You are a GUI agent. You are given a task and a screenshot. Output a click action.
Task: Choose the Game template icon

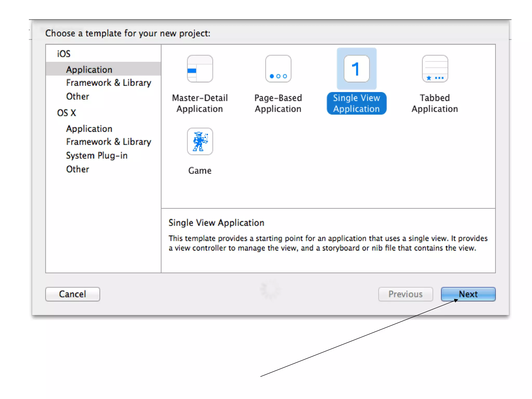[200, 141]
